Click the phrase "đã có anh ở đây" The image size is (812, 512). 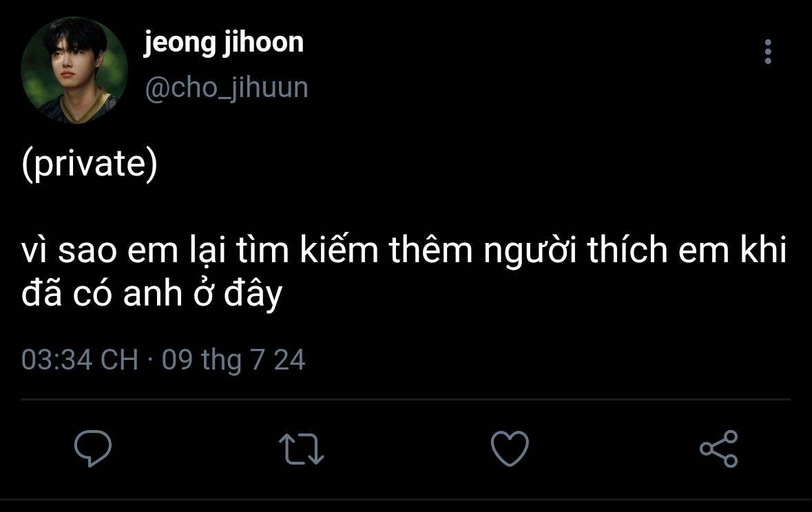pyautogui.click(x=152, y=295)
